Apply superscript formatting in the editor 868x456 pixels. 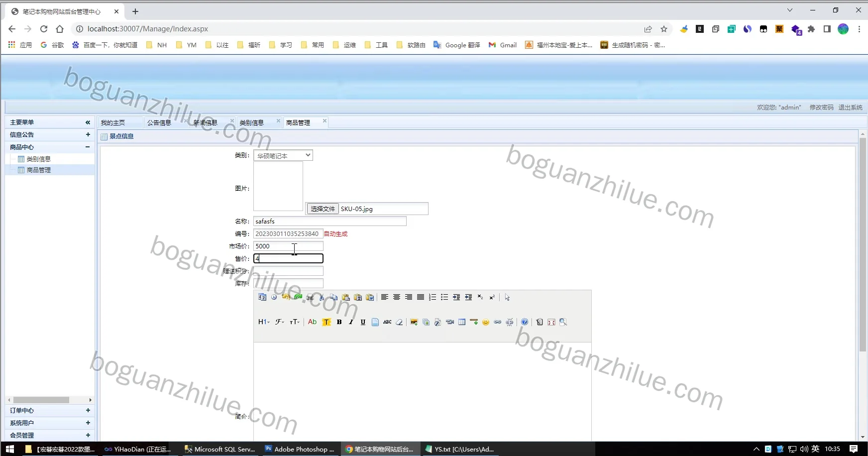(x=492, y=297)
